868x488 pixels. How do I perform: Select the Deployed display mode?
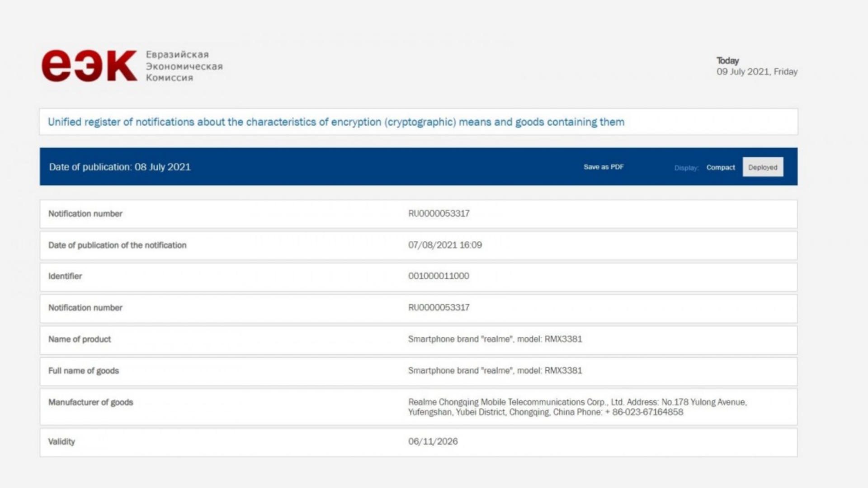[x=763, y=168]
